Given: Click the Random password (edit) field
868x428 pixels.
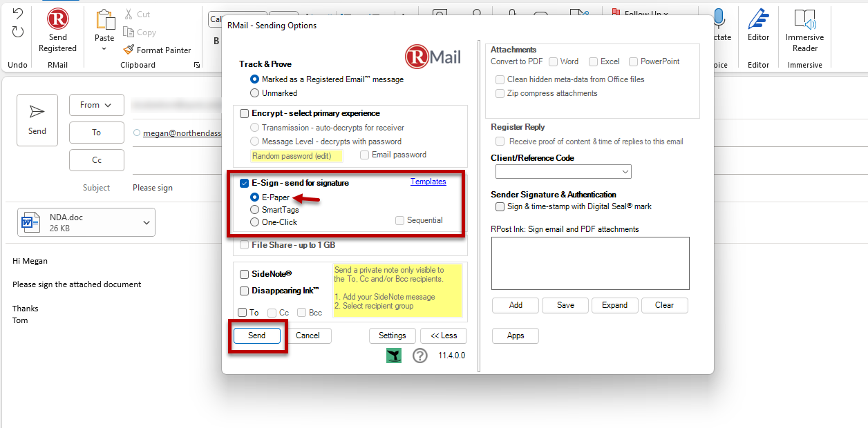Looking at the screenshot, I should (x=296, y=156).
